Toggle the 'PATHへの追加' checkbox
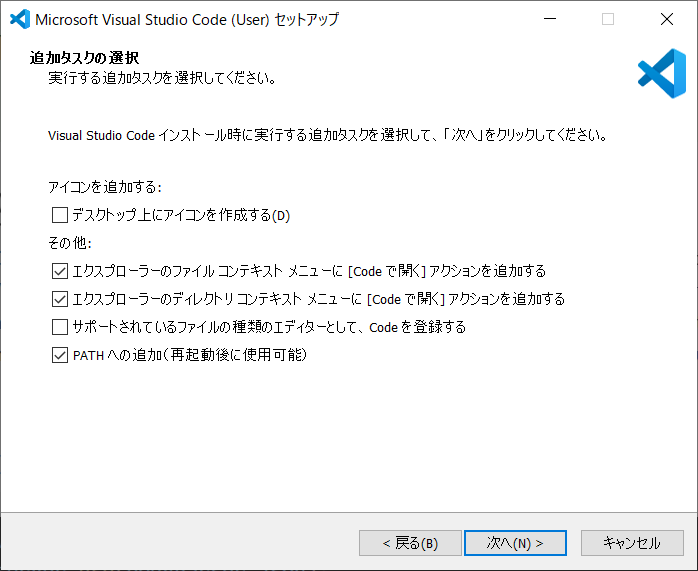 coord(60,355)
